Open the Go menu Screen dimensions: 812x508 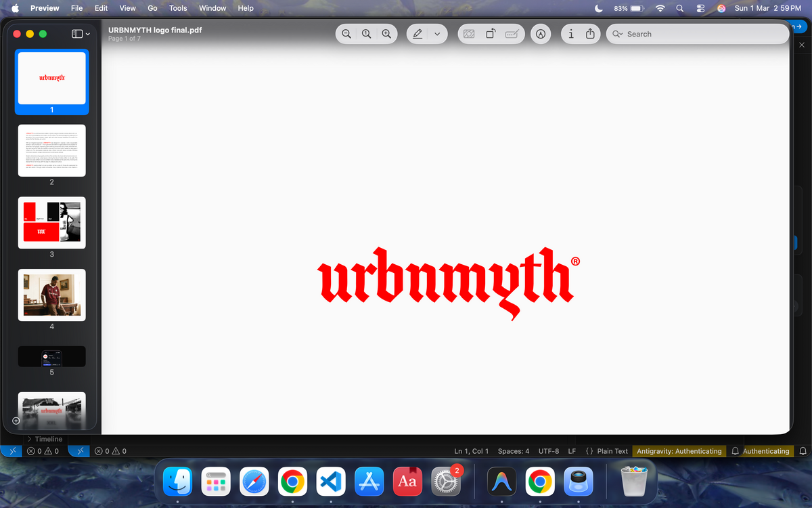pyautogui.click(x=152, y=8)
